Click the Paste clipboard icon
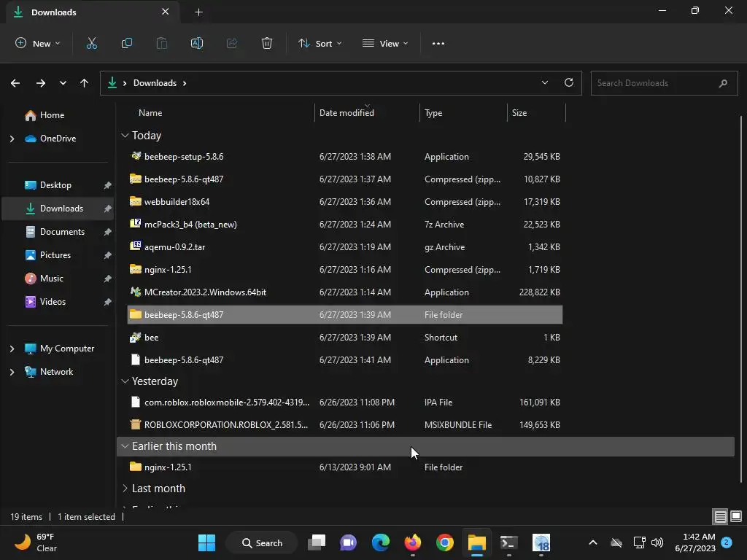The height and width of the screenshot is (560, 747). click(x=162, y=43)
